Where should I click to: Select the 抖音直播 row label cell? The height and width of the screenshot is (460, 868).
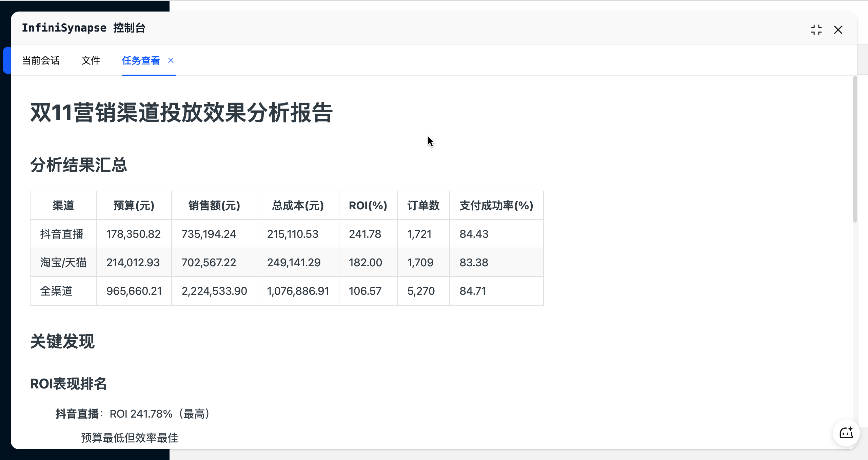62,234
